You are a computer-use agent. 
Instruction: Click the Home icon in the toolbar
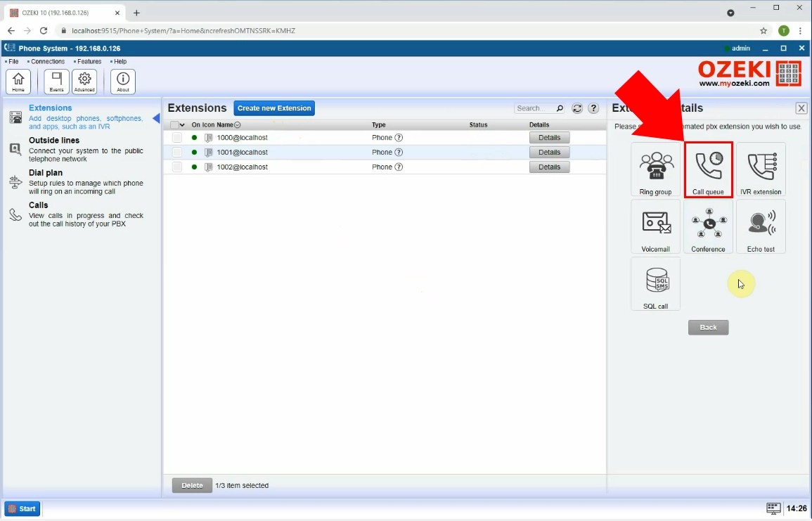[x=18, y=80]
